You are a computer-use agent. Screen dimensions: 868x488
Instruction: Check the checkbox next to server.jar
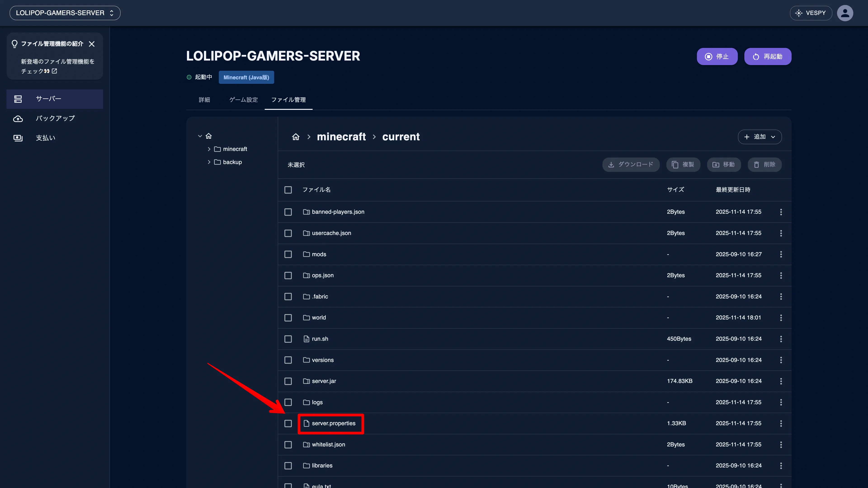pyautogui.click(x=288, y=381)
